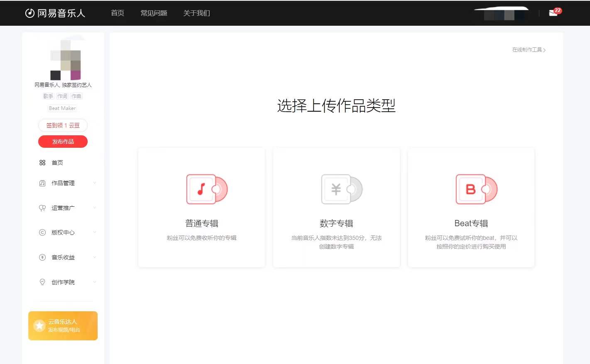Click the 音乐收益 yen coin icon

coord(42,257)
